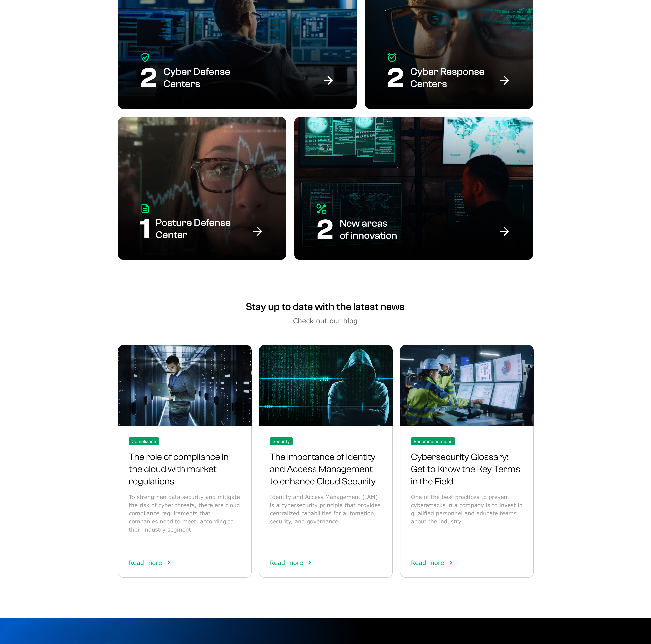This screenshot has width=651, height=644.
Task: Click the server room article thumbnail
Action: coord(185,385)
